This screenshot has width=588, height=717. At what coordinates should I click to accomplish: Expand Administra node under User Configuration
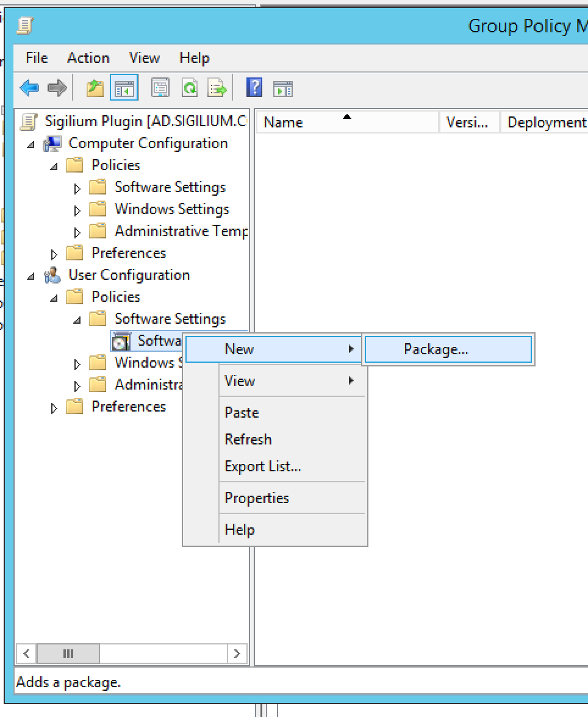click(77, 386)
